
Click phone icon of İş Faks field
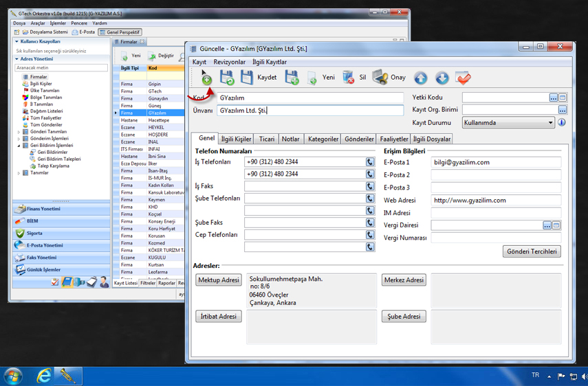point(370,186)
